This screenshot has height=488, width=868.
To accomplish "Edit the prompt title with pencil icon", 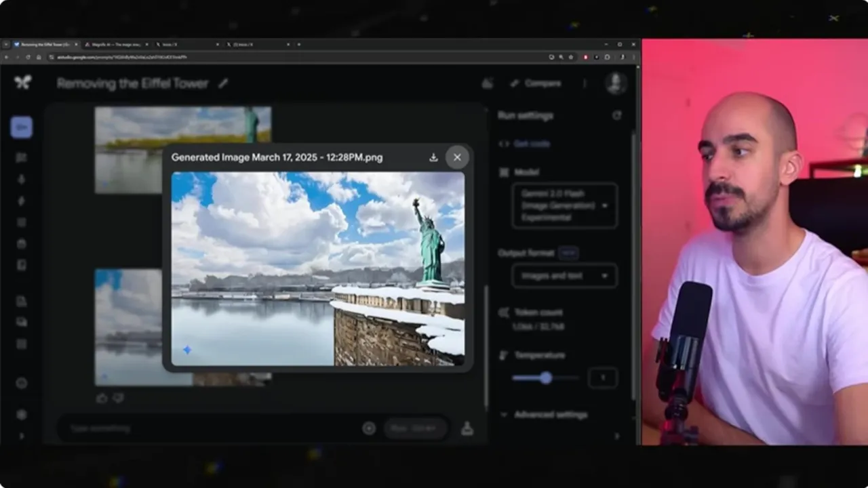I will pyautogui.click(x=223, y=83).
